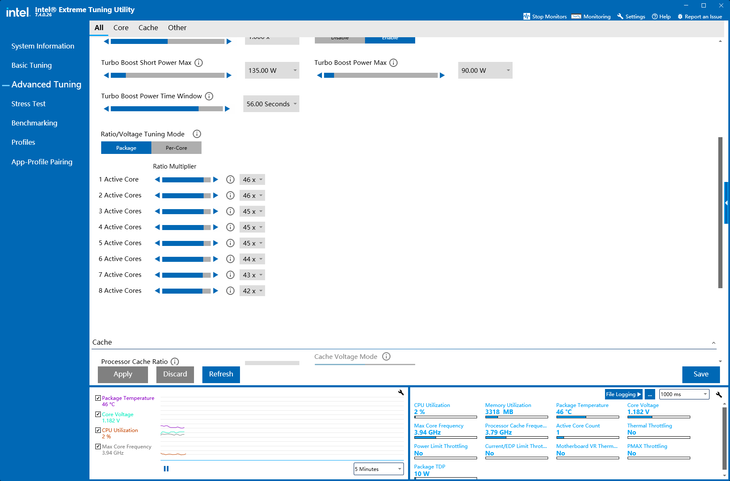Image resolution: width=730 pixels, height=481 pixels.
Task: Open Help from the top bar
Action: coord(661,16)
